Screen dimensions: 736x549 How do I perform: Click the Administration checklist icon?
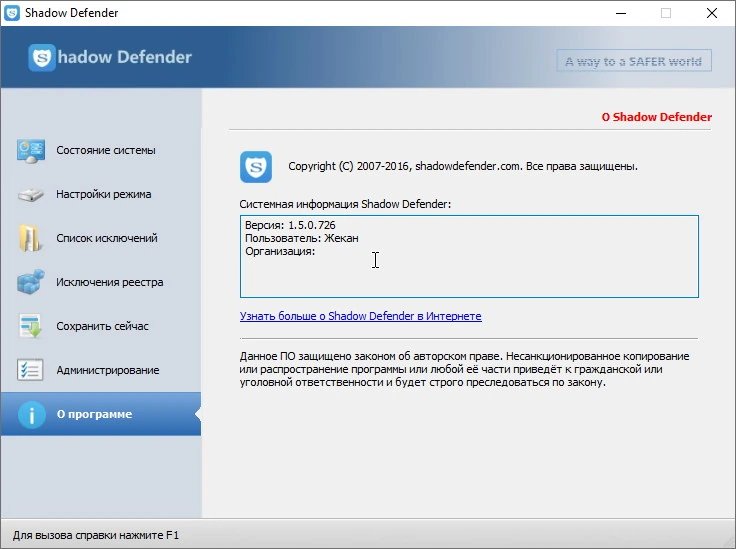point(30,370)
